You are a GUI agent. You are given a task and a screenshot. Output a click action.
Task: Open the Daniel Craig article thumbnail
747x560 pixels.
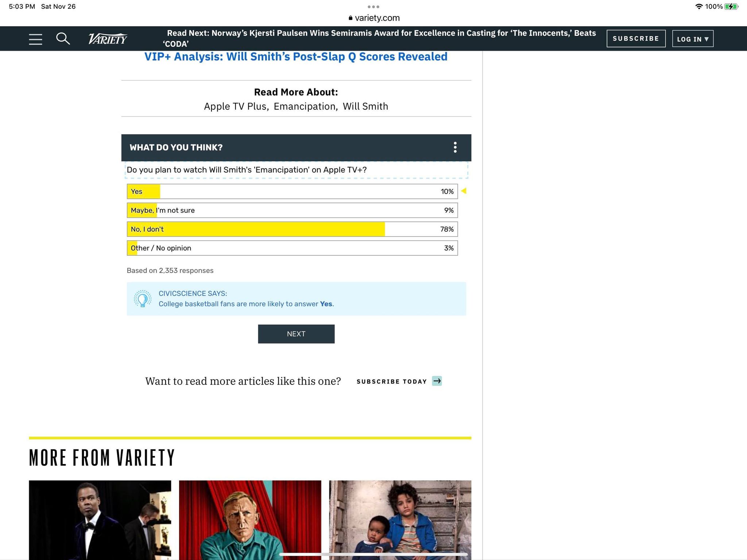250,520
